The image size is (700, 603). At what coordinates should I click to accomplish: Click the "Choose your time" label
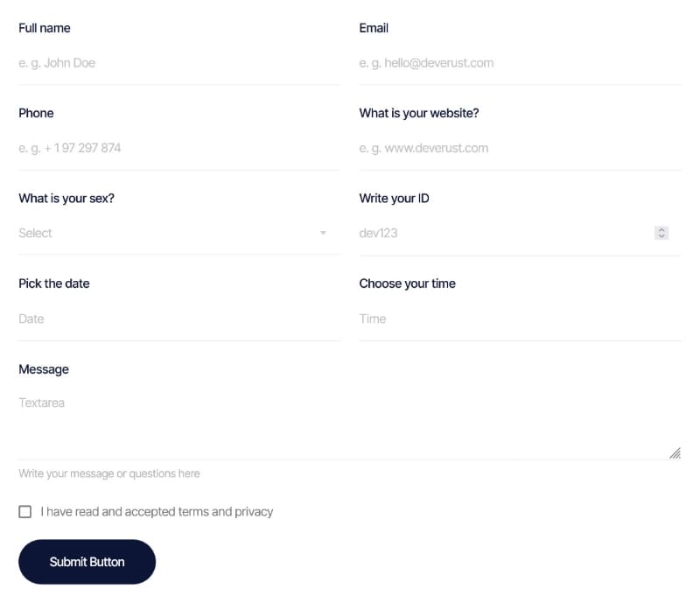coord(407,284)
